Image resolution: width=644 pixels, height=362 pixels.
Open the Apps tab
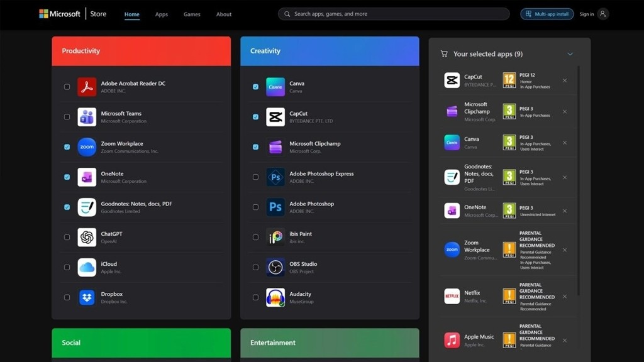162,14
